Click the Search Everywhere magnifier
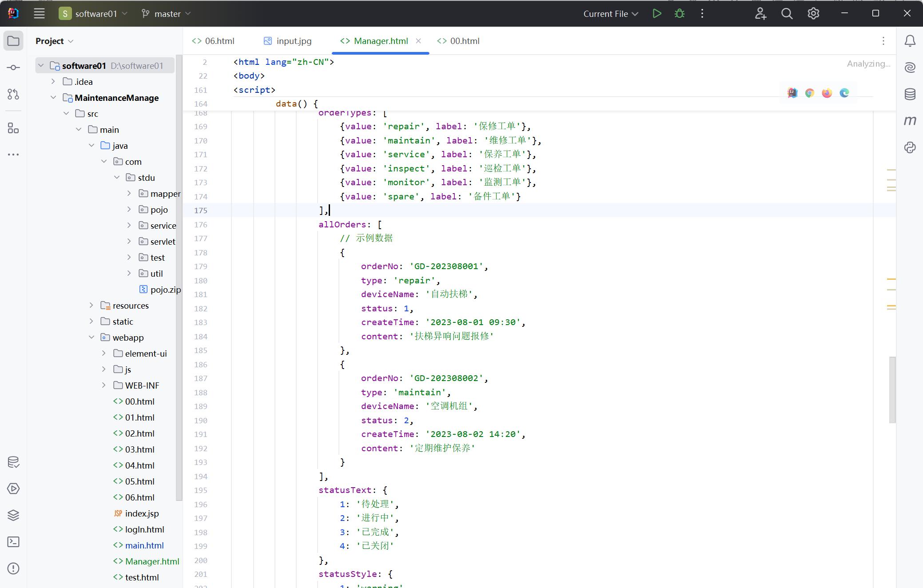Image resolution: width=923 pixels, height=588 pixels. [x=787, y=14]
